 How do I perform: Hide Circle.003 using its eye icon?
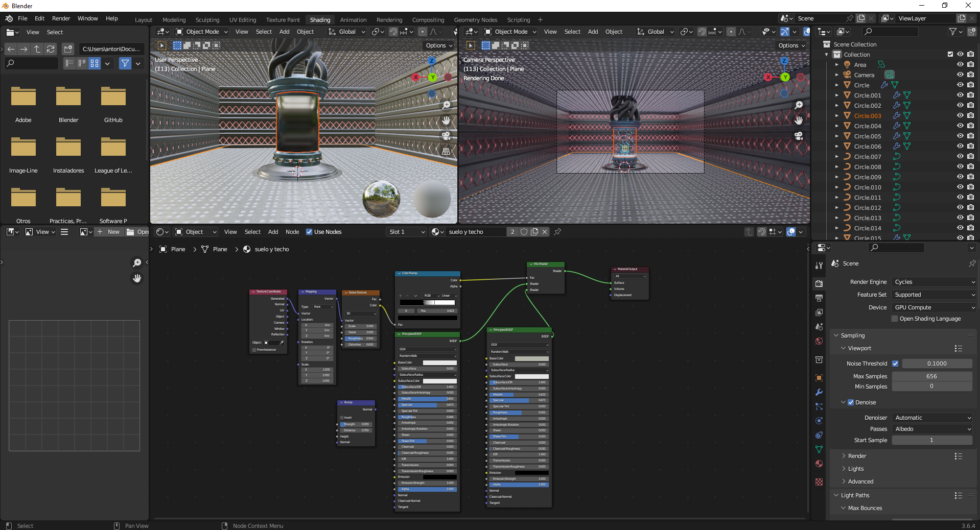pyautogui.click(x=960, y=116)
